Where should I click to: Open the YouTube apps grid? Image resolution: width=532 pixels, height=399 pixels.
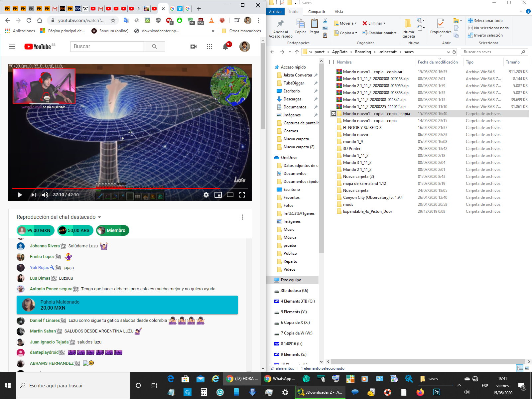[209, 47]
